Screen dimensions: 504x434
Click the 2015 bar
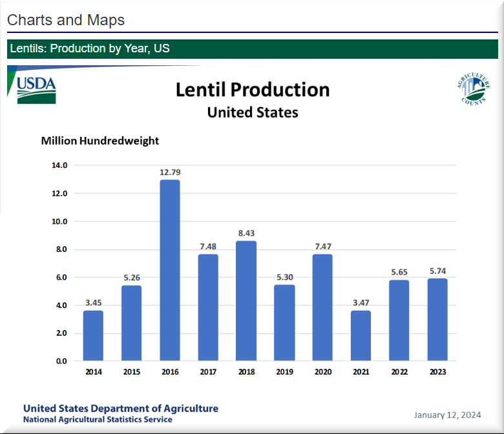131,323
